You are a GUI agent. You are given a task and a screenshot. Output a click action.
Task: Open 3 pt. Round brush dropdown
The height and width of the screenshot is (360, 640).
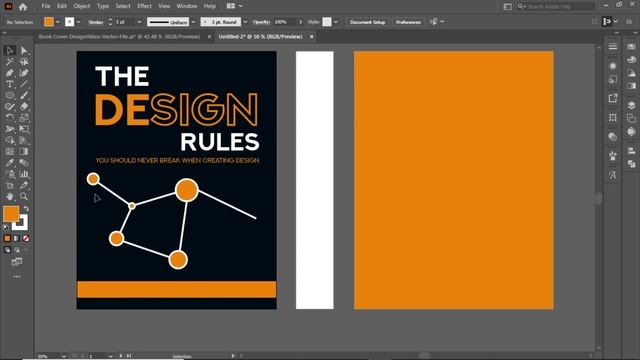click(245, 22)
